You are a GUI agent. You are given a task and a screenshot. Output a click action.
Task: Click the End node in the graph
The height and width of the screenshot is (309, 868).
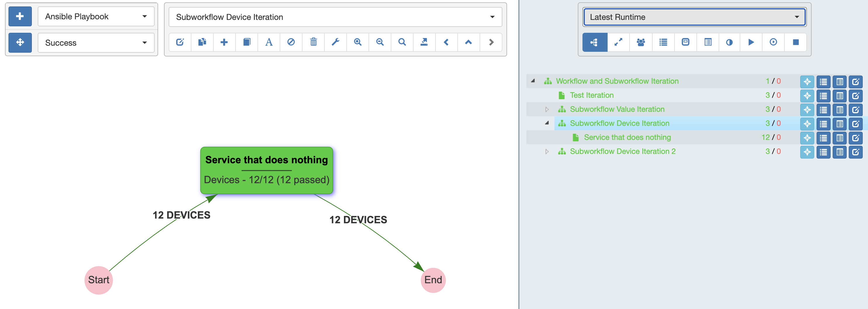click(x=433, y=280)
